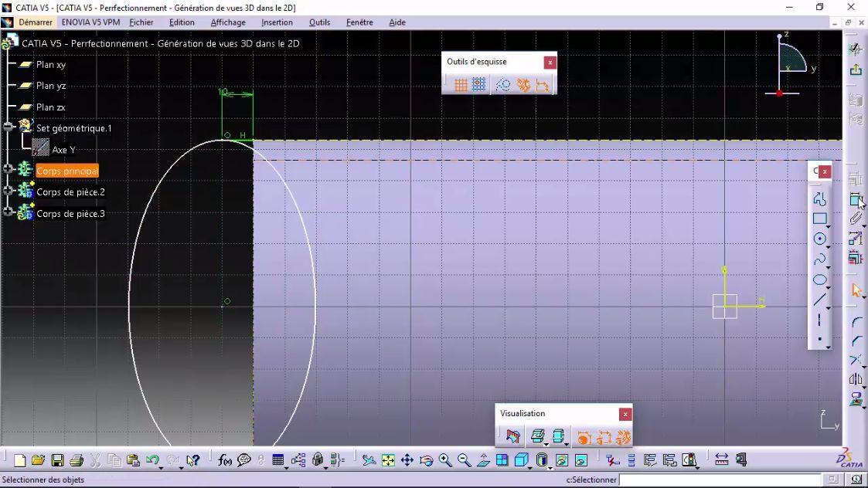The image size is (868, 488).
Task: Click the Formula f(x) icon
Action: tap(225, 460)
